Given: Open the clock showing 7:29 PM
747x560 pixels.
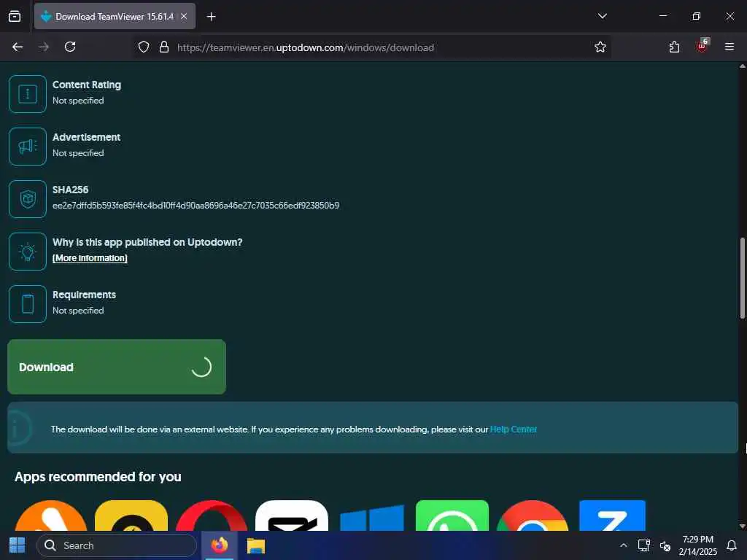Looking at the screenshot, I should (x=698, y=545).
